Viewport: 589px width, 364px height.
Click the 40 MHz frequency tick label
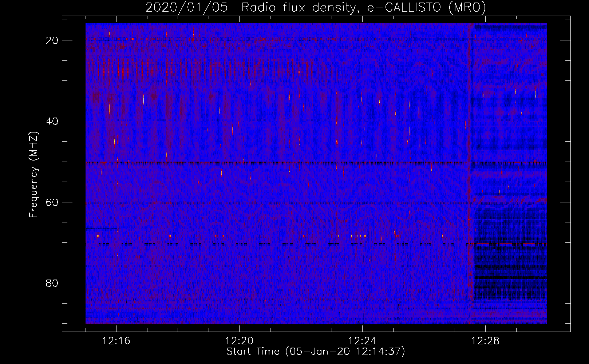52,121
